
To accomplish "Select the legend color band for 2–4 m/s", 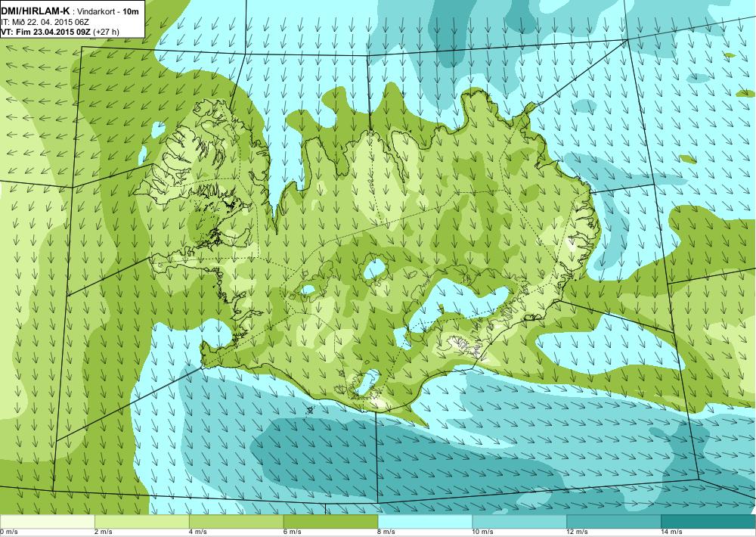I will pos(142,521).
